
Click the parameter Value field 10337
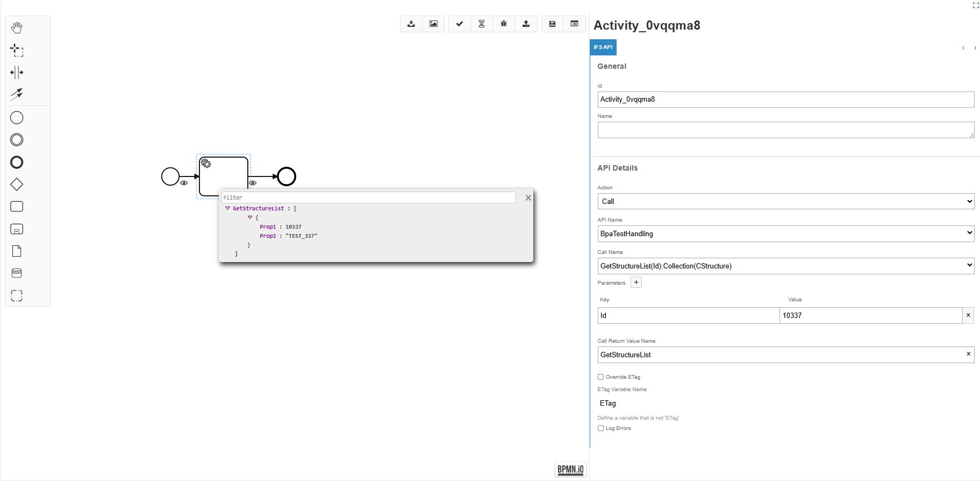[871, 315]
